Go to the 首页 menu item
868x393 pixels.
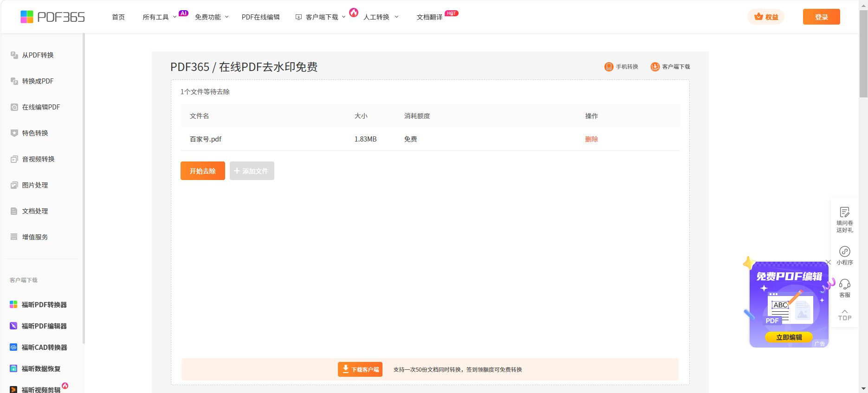(x=118, y=17)
